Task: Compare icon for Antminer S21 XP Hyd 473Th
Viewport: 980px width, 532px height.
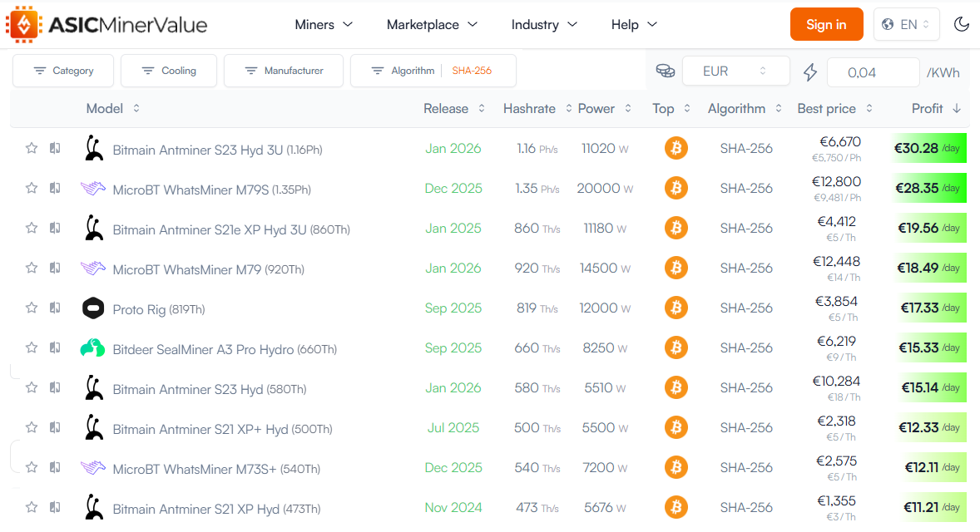Action: [x=55, y=508]
